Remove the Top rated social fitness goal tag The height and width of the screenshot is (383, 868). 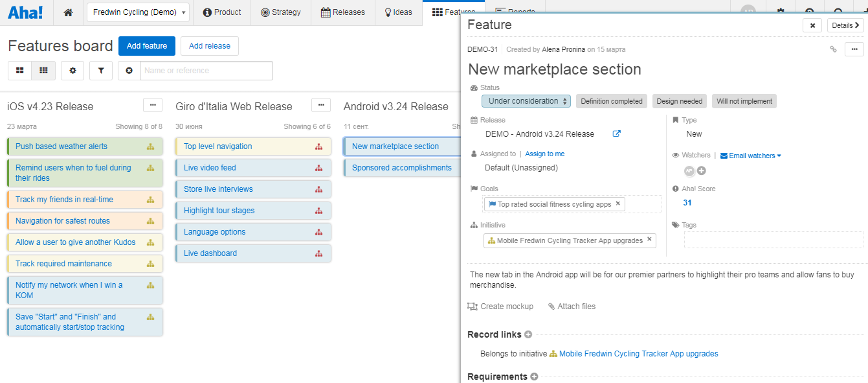pos(618,203)
